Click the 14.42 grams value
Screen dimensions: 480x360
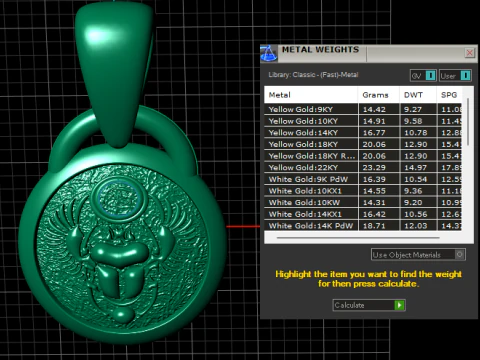pos(374,109)
